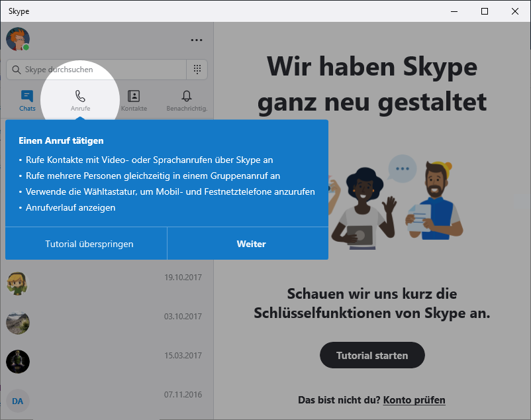The height and width of the screenshot is (420, 531).
Task: Open the Kontakte address book icon
Action: 134,96
